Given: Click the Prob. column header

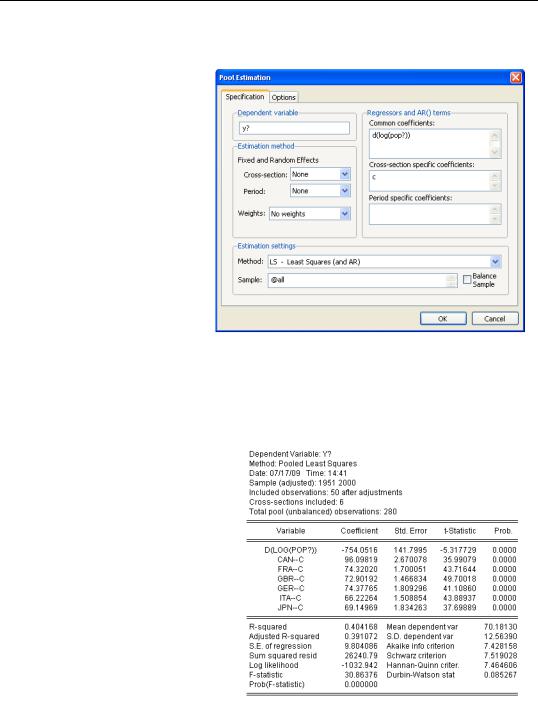Looking at the screenshot, I should (x=503, y=531).
